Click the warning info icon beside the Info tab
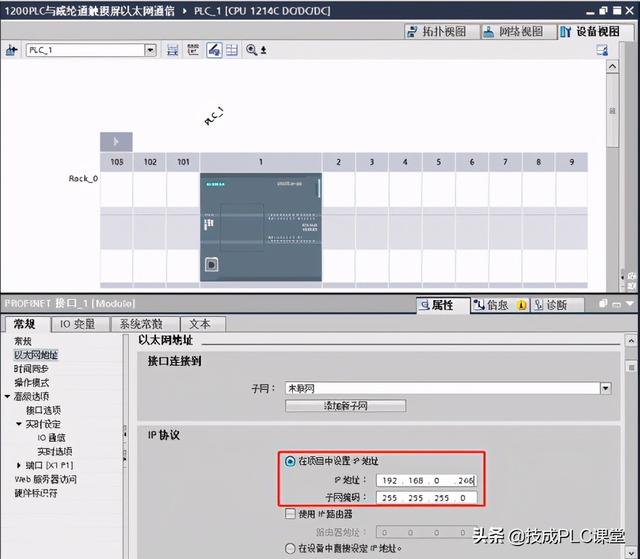This screenshot has width=640, height=559. coord(522,305)
